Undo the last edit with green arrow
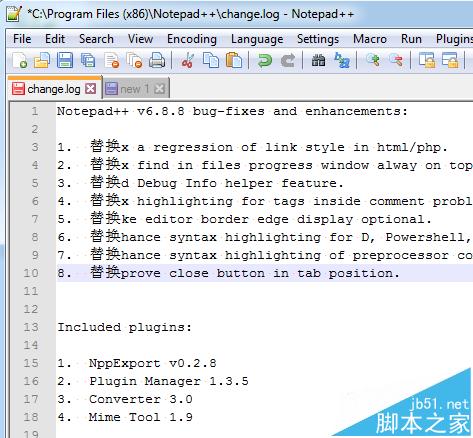Image resolution: width=473 pixels, height=438 pixels. 265,61
